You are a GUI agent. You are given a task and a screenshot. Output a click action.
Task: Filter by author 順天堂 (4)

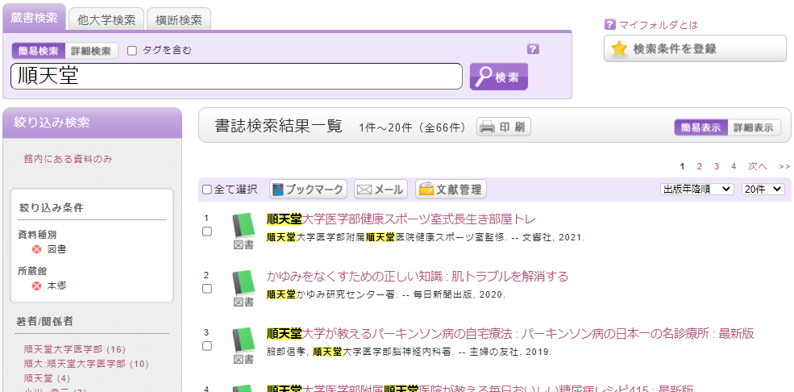(47, 378)
